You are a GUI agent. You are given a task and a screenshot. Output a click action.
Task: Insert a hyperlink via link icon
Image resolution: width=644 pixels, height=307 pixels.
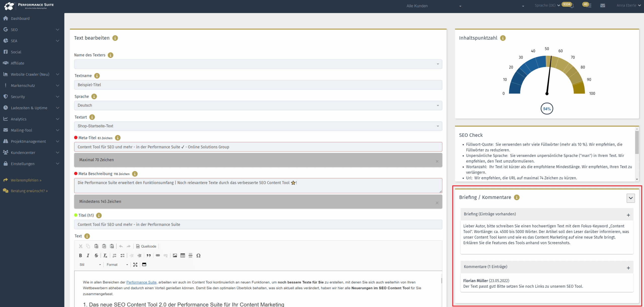tap(158, 255)
